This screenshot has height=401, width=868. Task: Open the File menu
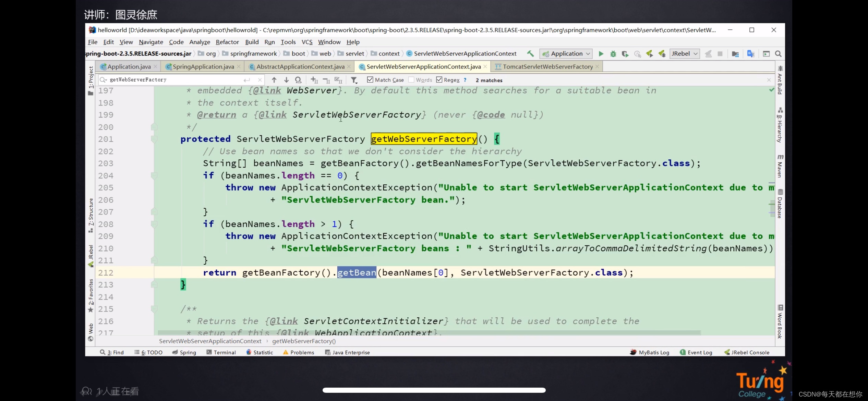(93, 42)
